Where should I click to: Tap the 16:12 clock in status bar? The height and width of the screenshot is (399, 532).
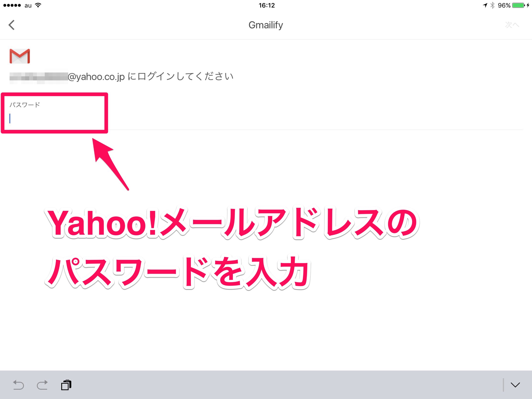[266, 5]
